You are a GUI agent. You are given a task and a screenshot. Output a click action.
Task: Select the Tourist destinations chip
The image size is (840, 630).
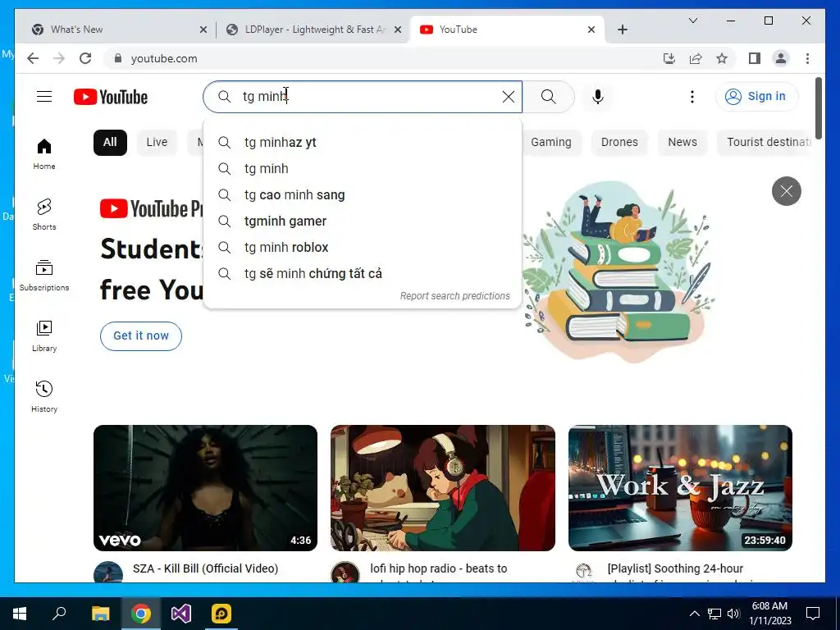click(766, 143)
